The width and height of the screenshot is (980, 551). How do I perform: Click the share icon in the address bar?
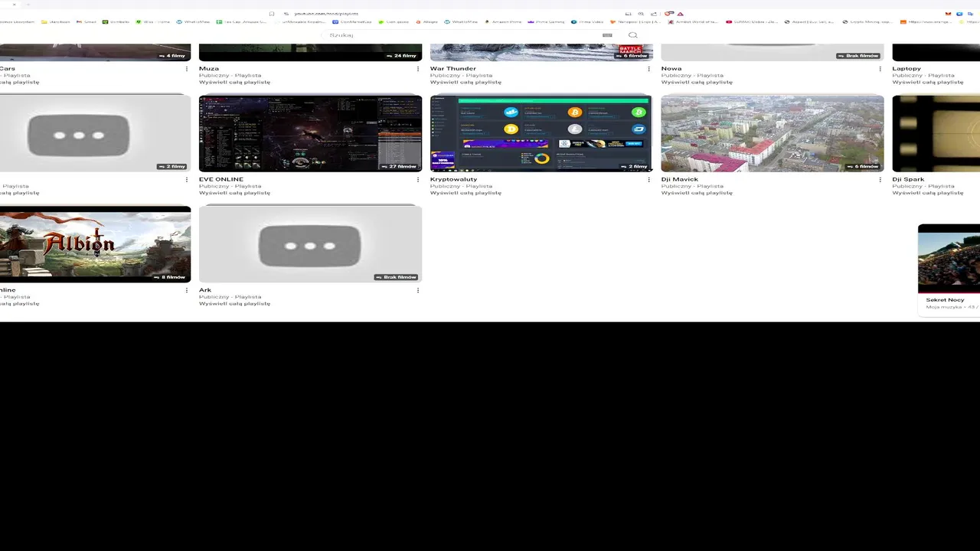pos(654,13)
